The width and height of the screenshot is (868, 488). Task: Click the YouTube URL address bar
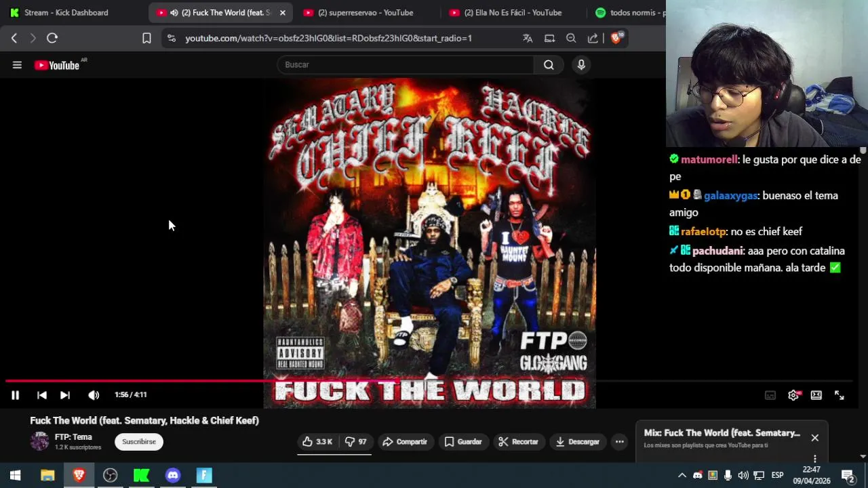pyautogui.click(x=329, y=39)
